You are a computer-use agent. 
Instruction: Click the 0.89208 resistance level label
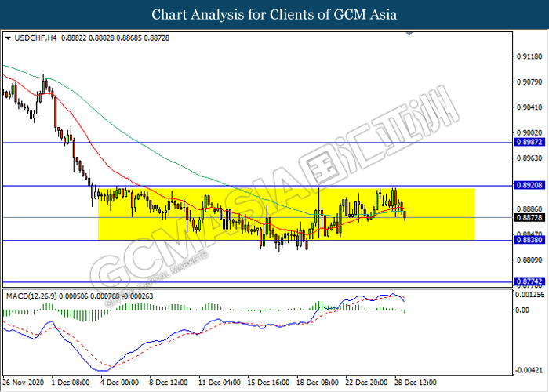tap(529, 185)
